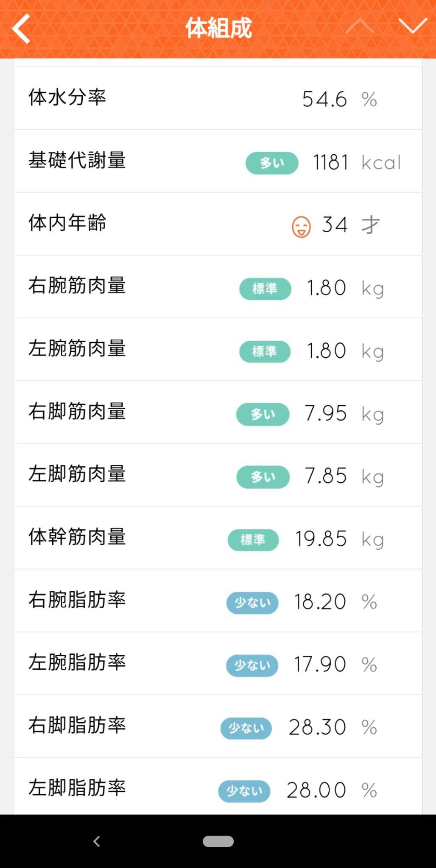
Task: Tap the 少ない badge for 右腕脂肪率
Action: pos(252,603)
